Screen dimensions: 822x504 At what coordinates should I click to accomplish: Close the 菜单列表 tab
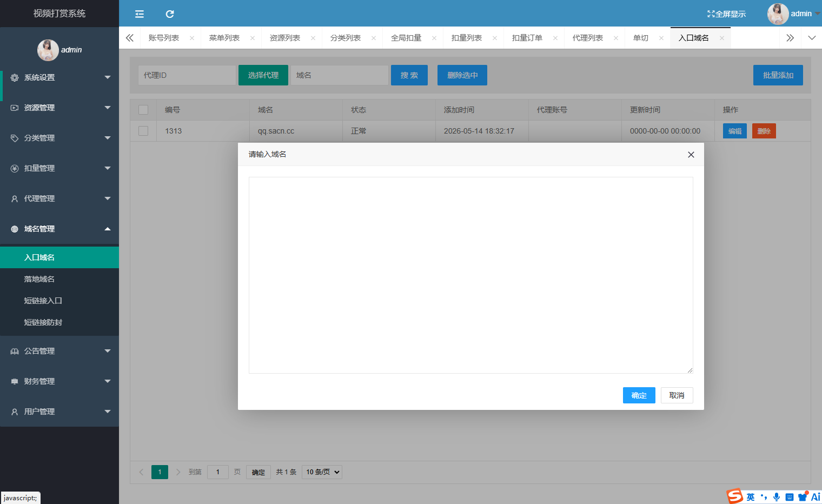click(253, 38)
